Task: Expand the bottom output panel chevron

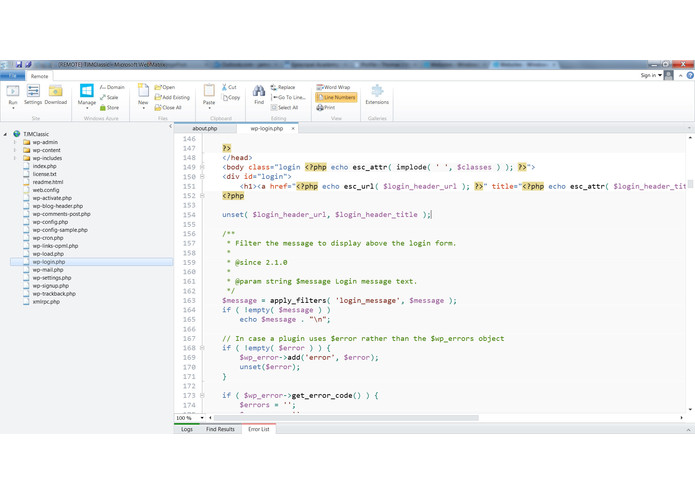Action: (x=688, y=430)
